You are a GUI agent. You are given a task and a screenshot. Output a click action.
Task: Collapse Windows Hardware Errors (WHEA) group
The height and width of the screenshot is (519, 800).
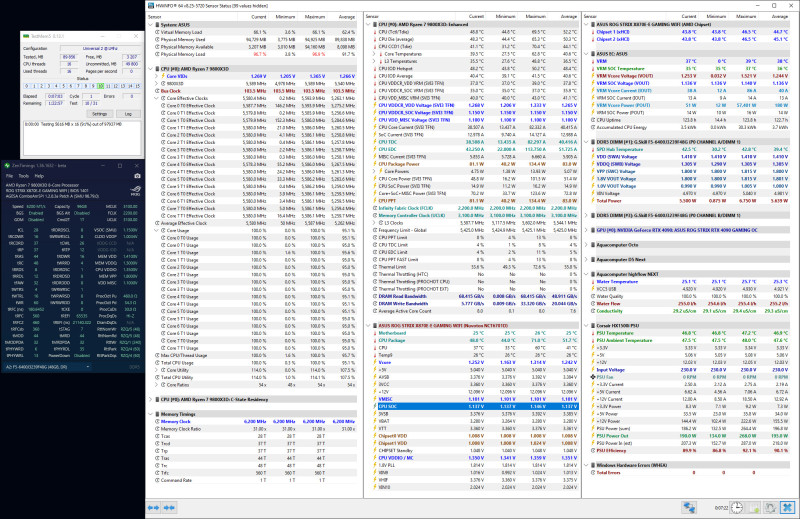tap(586, 465)
